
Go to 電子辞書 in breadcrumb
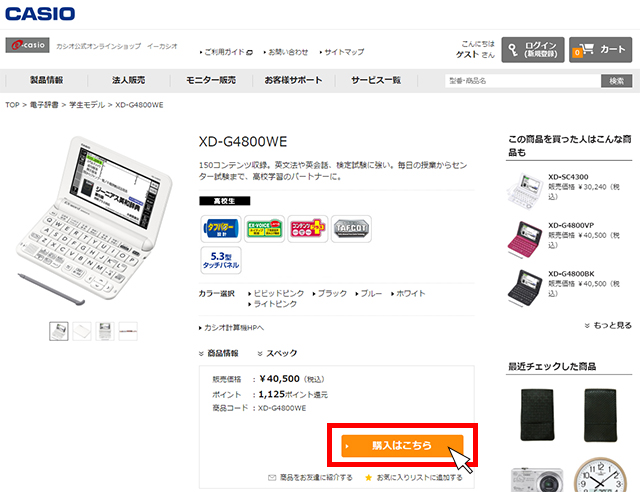pos(44,105)
